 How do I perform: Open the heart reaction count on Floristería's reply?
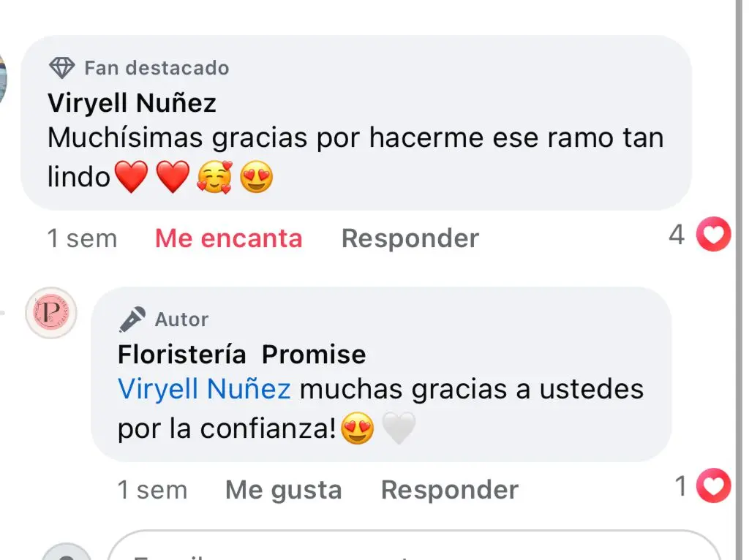(703, 486)
